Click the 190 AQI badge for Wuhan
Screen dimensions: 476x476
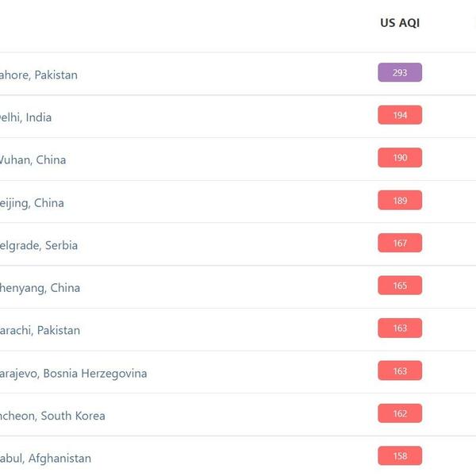tap(400, 158)
